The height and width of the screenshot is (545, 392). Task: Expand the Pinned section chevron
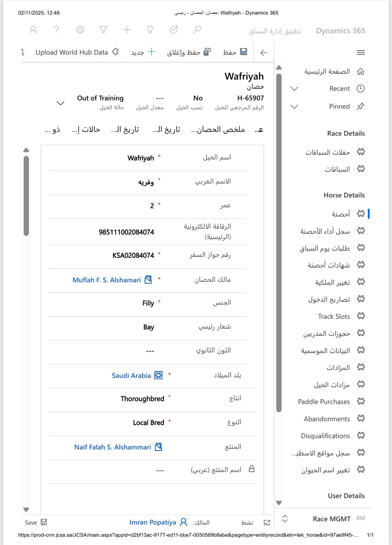[294, 107]
